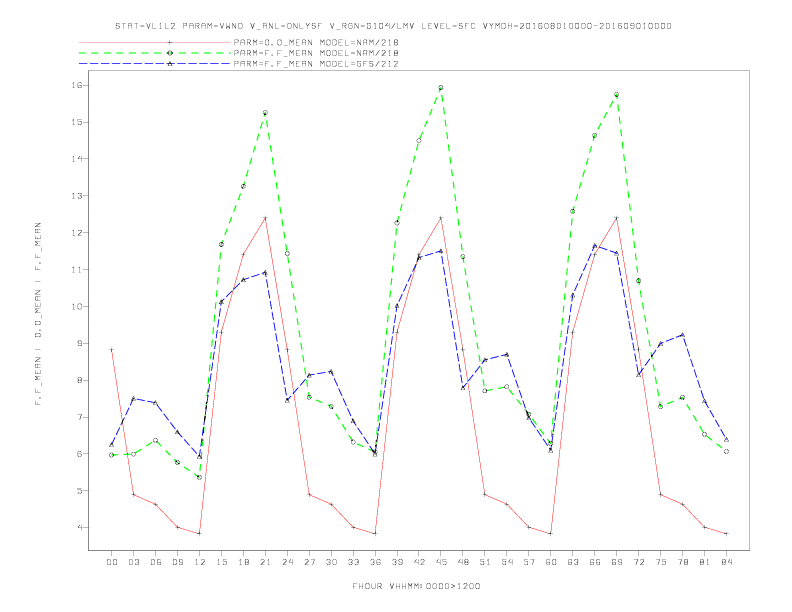Click x-axis tick label 00

(x=112, y=562)
